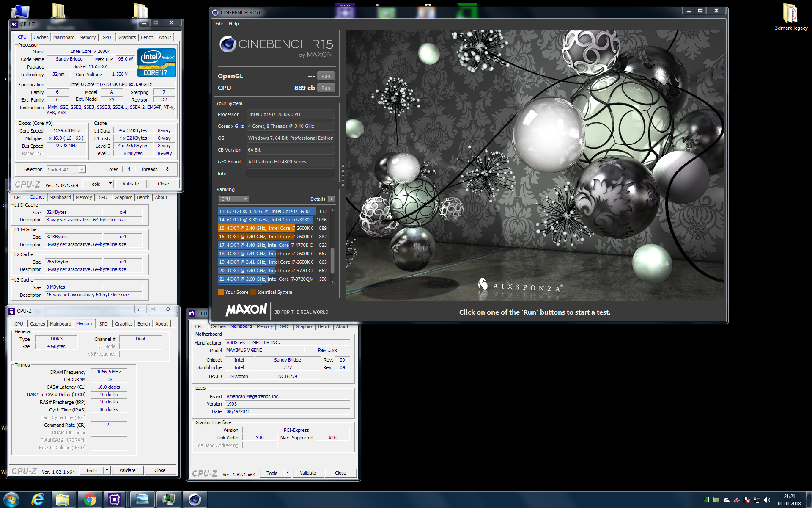Click the Graphics tab in top CPU-Z window
Viewport: 812px width, 508px height.
pos(127,37)
